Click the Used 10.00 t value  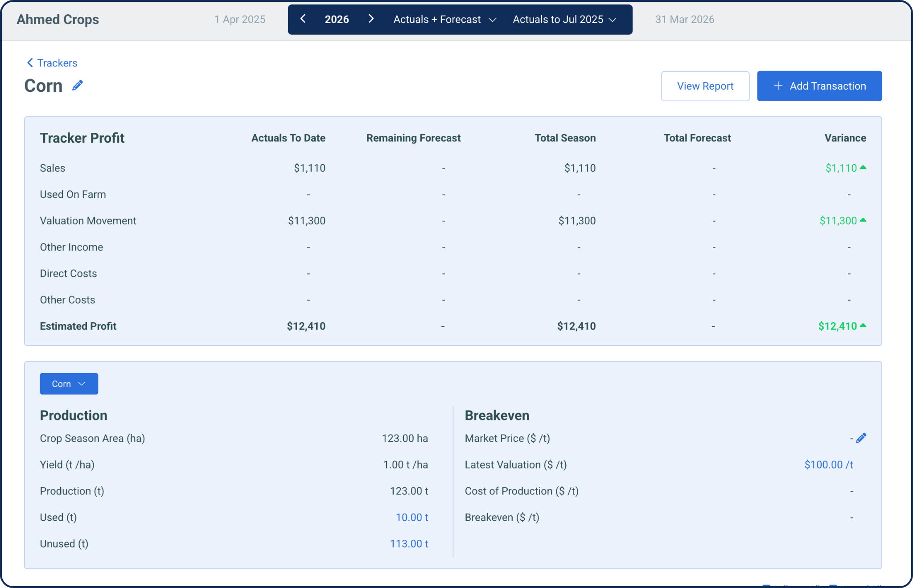[x=412, y=517]
